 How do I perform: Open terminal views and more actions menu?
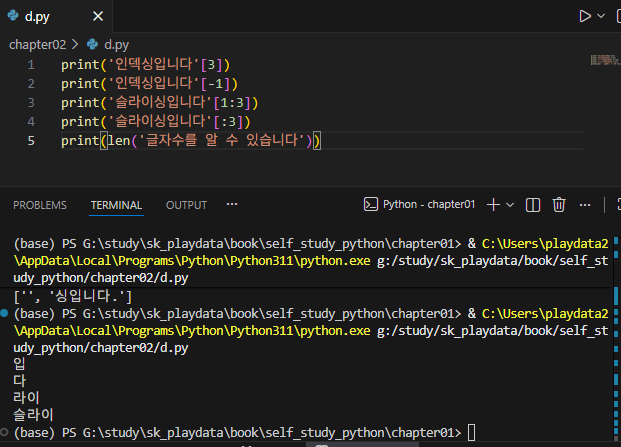(585, 205)
